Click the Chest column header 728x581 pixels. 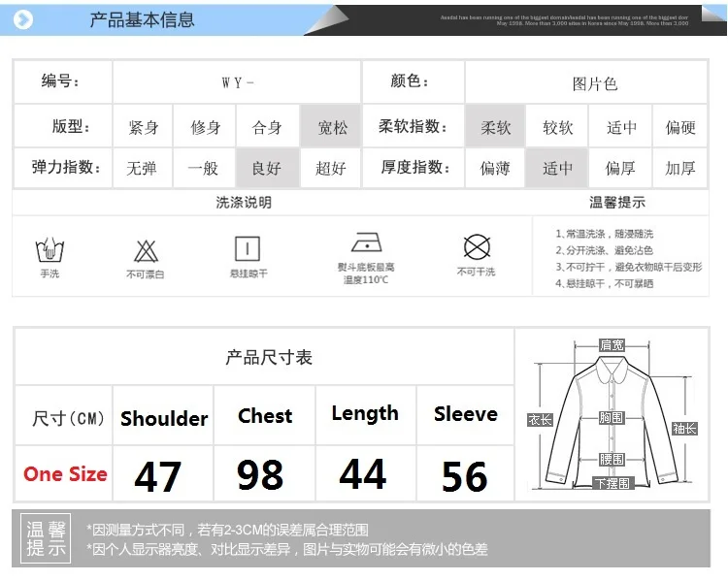(x=265, y=416)
